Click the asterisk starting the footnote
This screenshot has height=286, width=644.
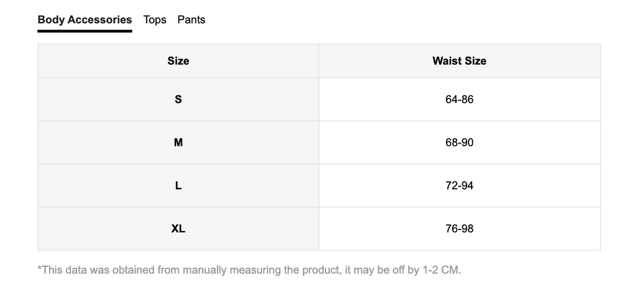(40, 268)
